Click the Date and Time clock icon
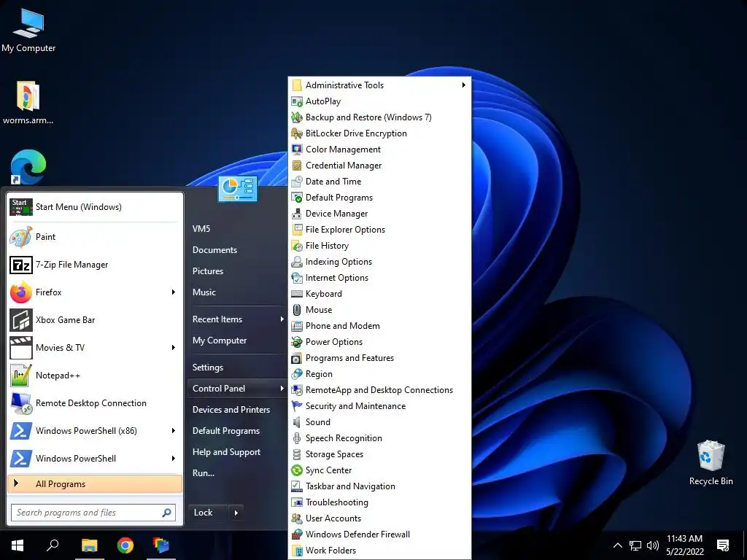 click(297, 182)
